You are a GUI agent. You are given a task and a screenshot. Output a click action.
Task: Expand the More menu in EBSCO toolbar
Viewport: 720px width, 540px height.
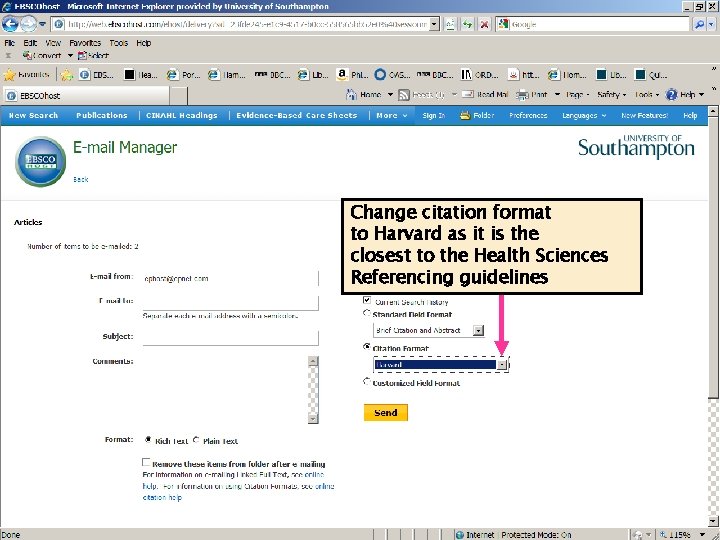point(392,115)
